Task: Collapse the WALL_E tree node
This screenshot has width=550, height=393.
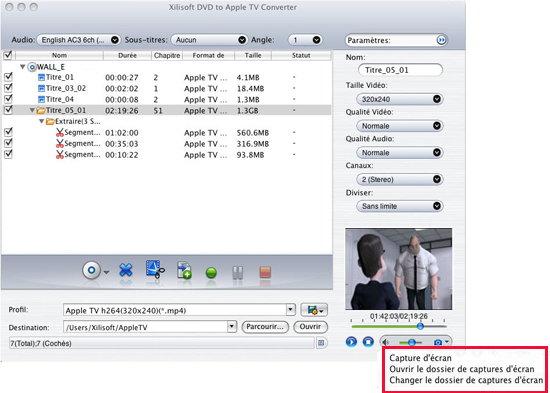Action: tap(23, 67)
